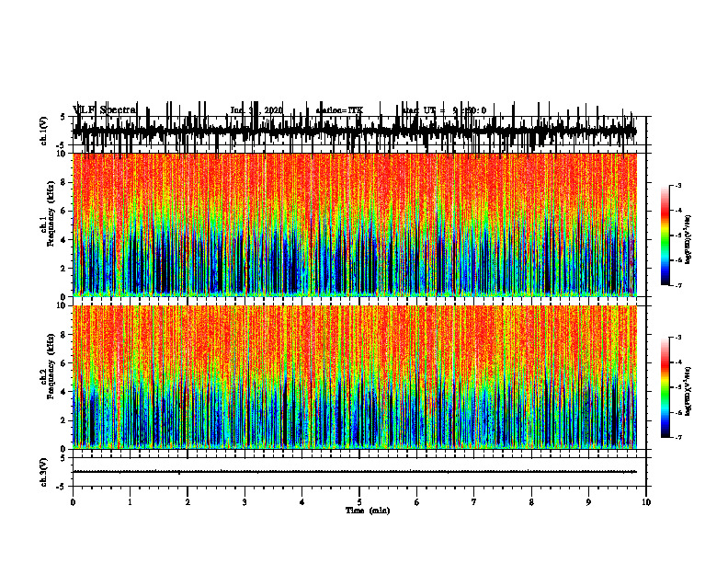Click the time axis tick label 6
728x563 pixels.
tap(417, 502)
